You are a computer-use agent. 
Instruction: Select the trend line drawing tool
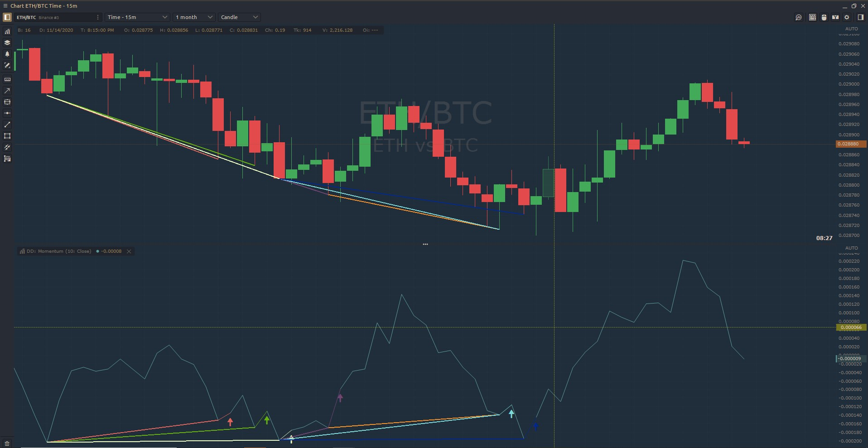[x=7, y=125]
